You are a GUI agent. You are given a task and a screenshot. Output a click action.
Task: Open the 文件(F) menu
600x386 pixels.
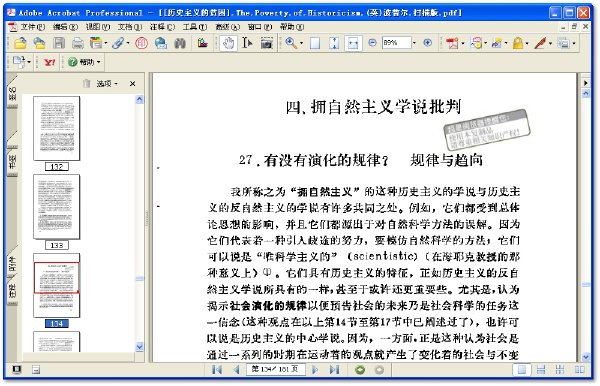(x=32, y=27)
